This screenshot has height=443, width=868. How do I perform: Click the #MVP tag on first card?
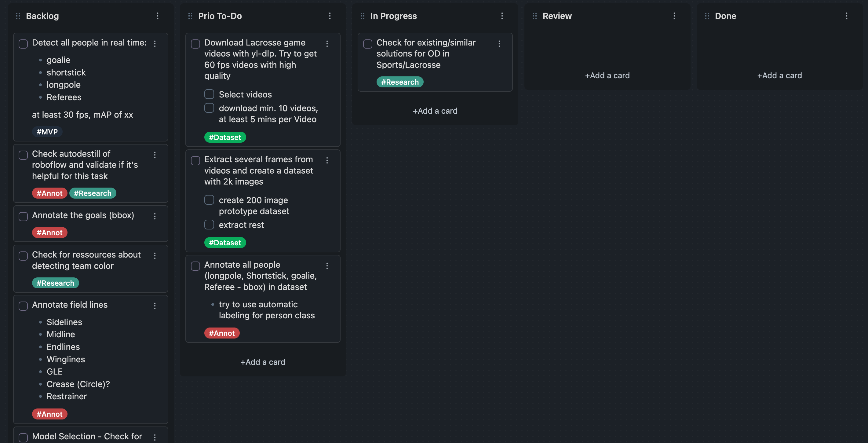(47, 132)
